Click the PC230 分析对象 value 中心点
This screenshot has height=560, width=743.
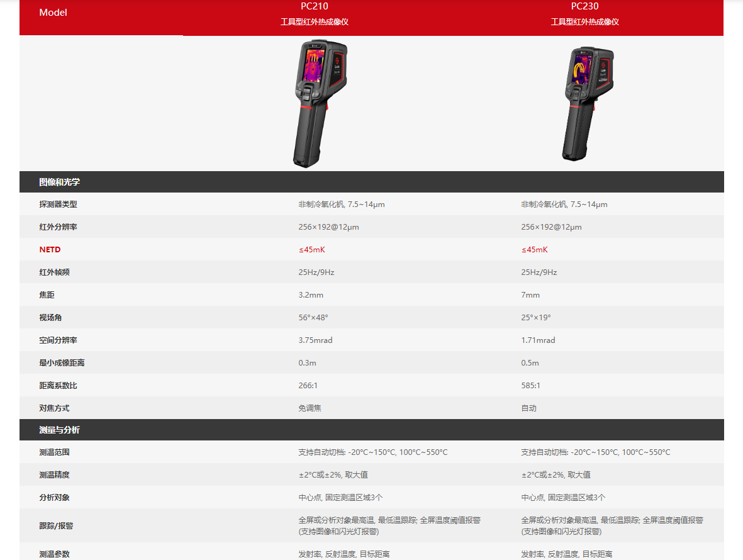563,498
